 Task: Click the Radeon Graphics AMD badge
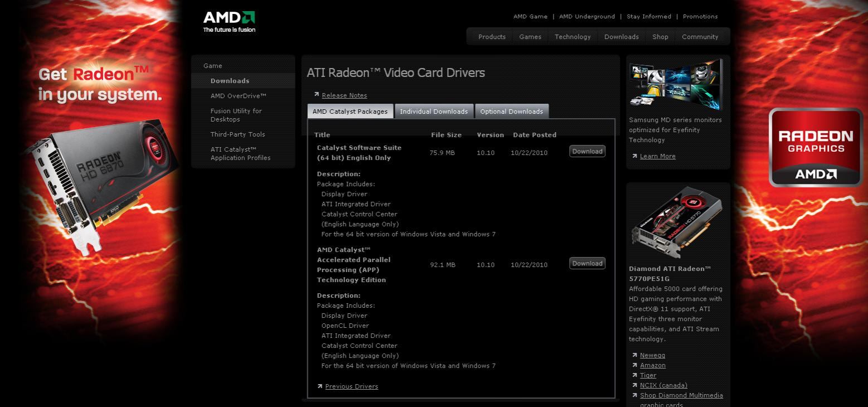pyautogui.click(x=816, y=147)
